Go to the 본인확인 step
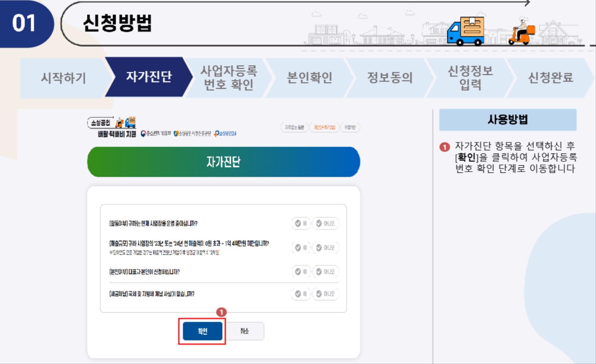This screenshot has height=364, width=596. [x=310, y=78]
